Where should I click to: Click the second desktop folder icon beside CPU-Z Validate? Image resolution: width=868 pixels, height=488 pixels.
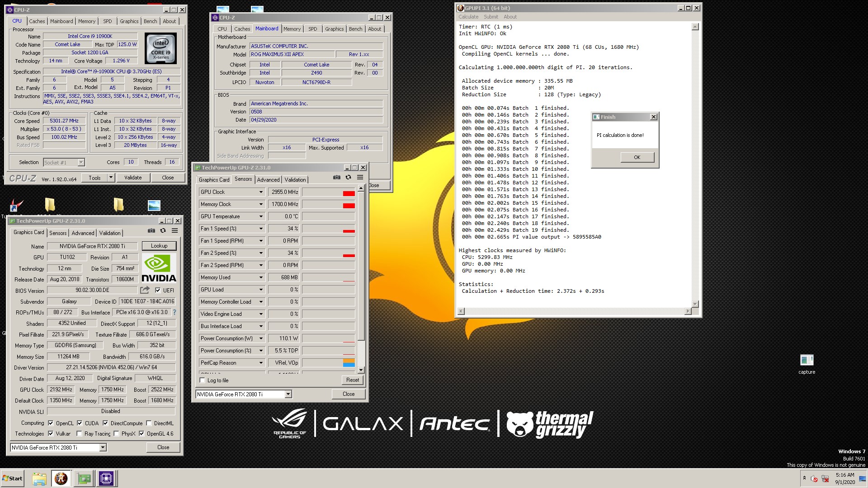(118, 204)
